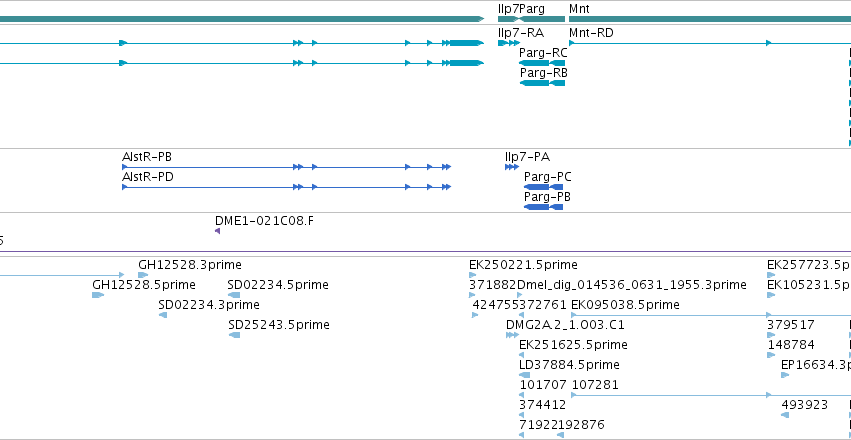This screenshot has height=440, width=851.
Task: Open the EK105231.5p EST label
Action: (809, 285)
